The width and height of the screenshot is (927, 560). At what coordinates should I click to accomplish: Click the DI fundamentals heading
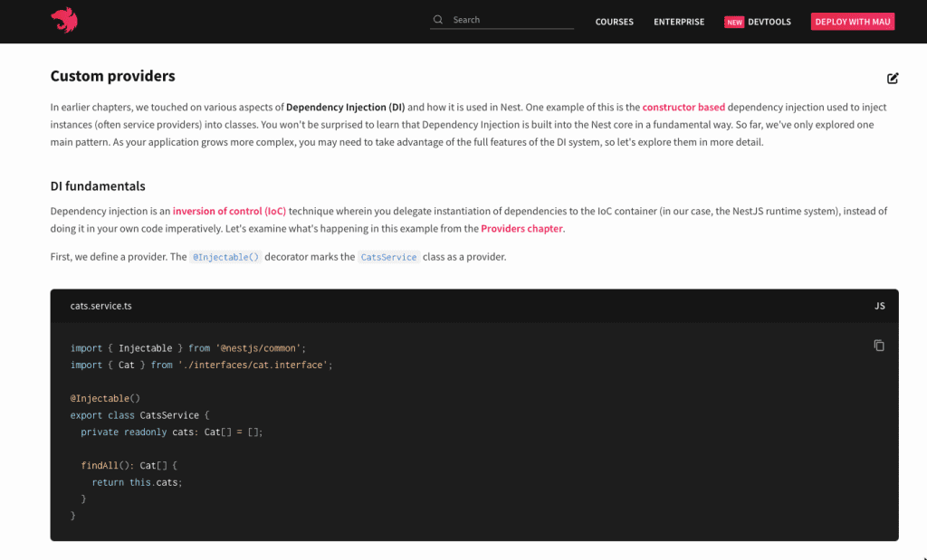98,186
